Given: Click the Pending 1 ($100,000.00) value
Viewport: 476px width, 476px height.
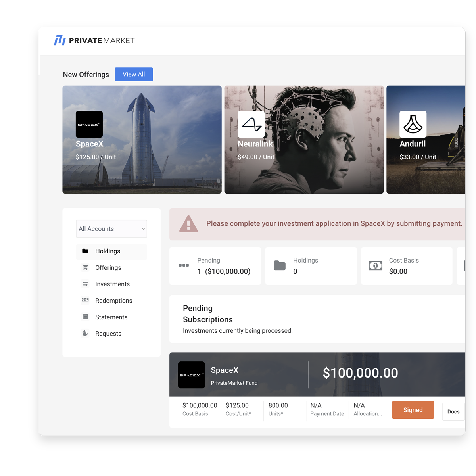Looking at the screenshot, I should pos(224,271).
